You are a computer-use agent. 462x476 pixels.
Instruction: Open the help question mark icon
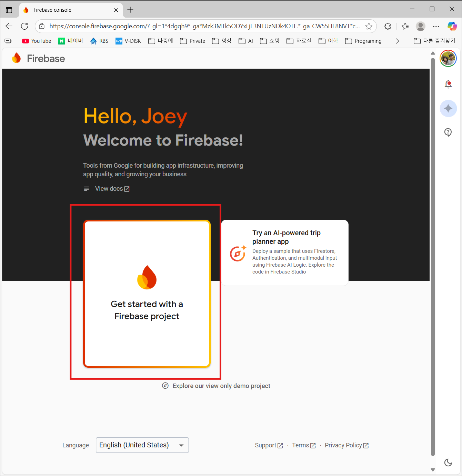click(x=448, y=132)
